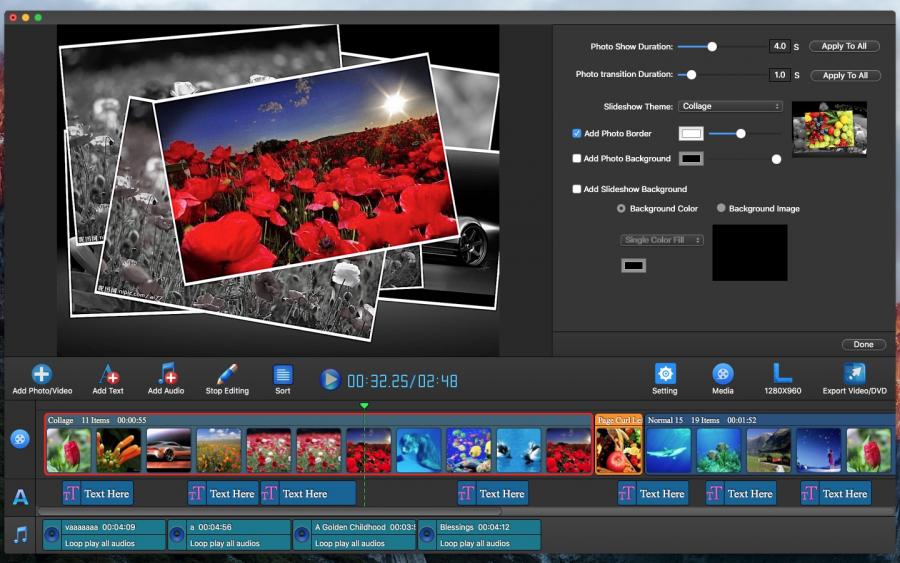Open the Sort list icon

(283, 375)
